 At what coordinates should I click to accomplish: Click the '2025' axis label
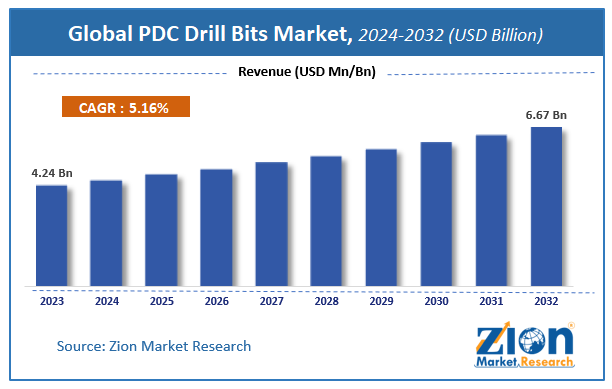point(162,301)
